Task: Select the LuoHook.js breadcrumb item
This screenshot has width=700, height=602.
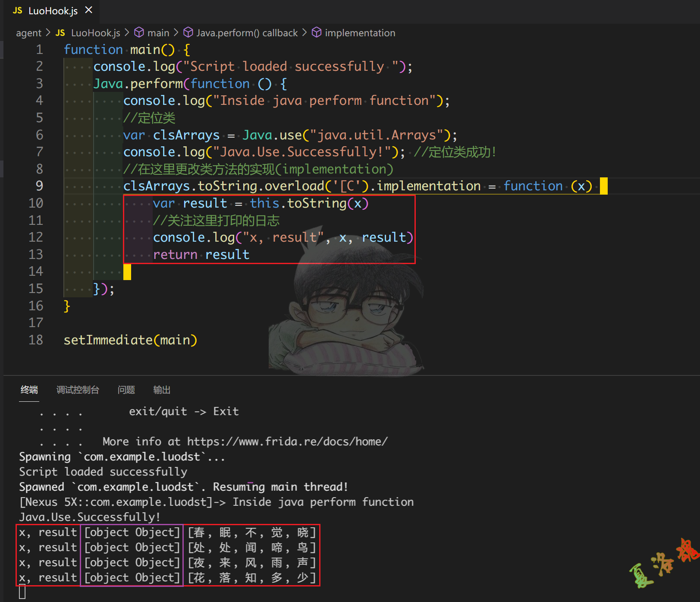Action: coord(95,33)
